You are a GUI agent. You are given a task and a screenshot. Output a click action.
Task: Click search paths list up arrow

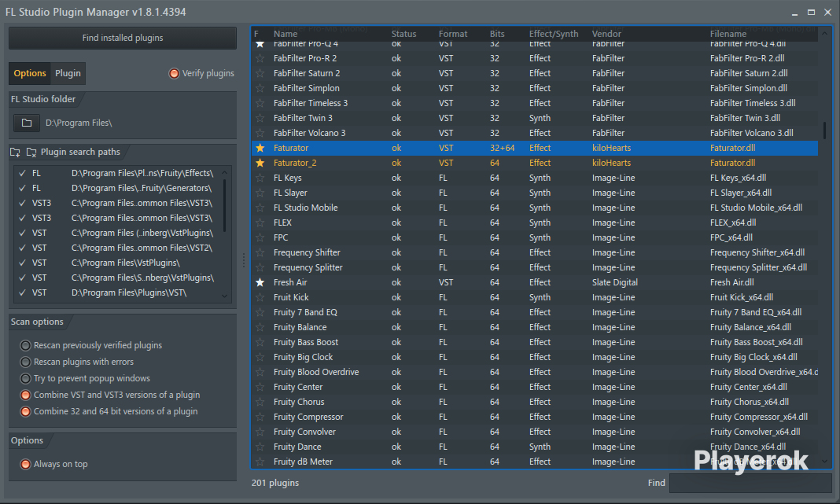224,172
